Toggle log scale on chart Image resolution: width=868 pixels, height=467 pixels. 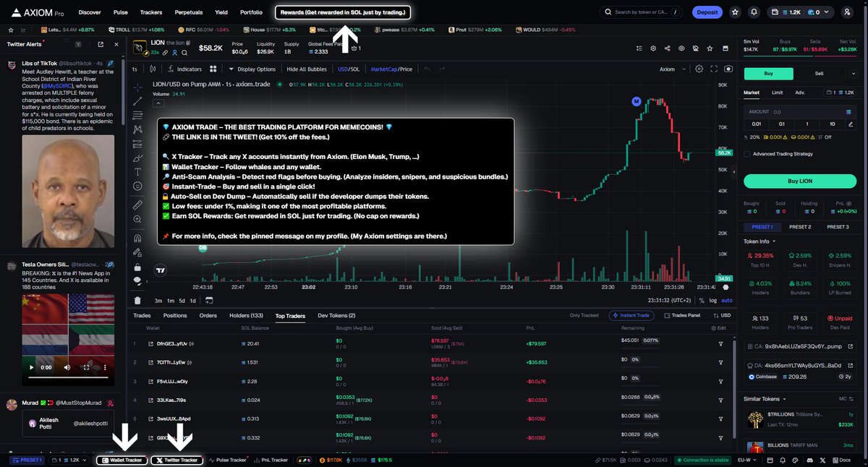point(713,301)
